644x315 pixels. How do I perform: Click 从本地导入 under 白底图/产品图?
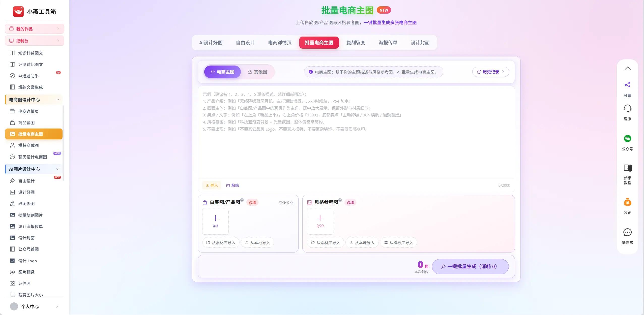[257, 243]
